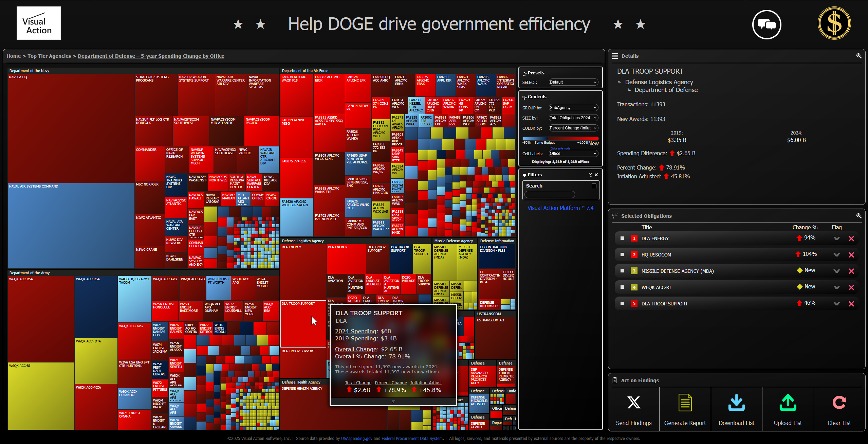This screenshot has width=868, height=444.
Task: Click Send Findings X icon
Action: (x=633, y=403)
